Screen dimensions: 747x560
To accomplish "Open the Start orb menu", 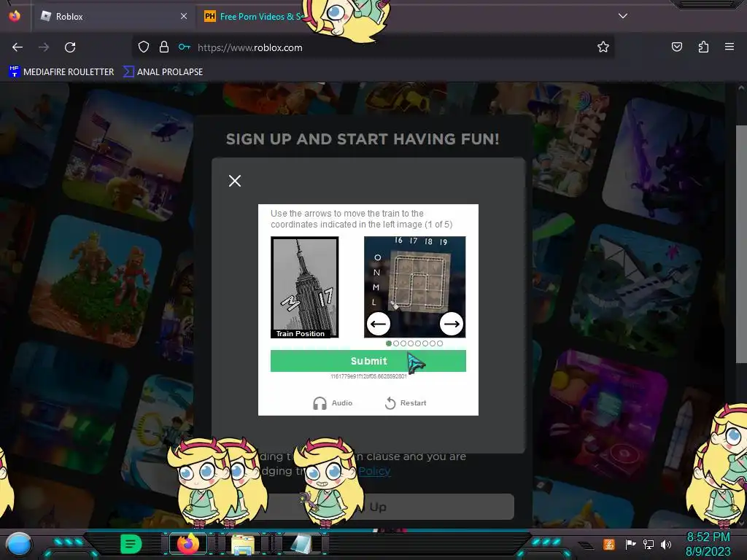I will [19, 545].
